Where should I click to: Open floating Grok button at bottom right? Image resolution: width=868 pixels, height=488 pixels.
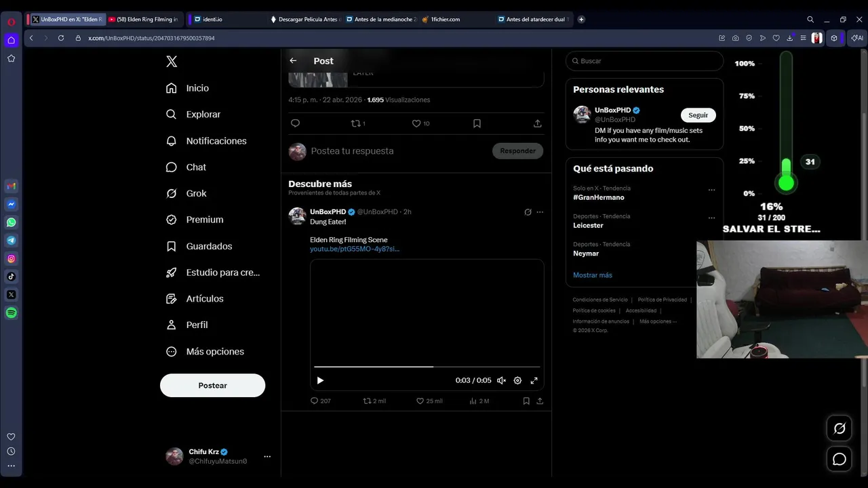(840, 428)
